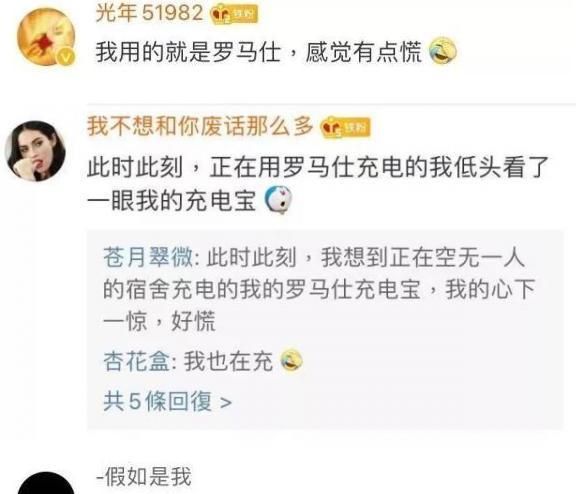Open the avatar of 我不想和你废话那么多
The height and width of the screenshot is (494, 576).
[x=36, y=151]
